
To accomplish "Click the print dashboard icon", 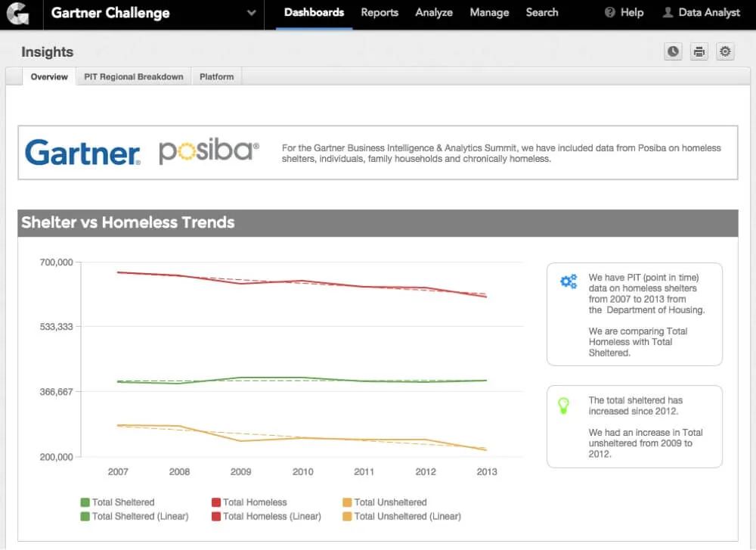I will click(x=699, y=51).
